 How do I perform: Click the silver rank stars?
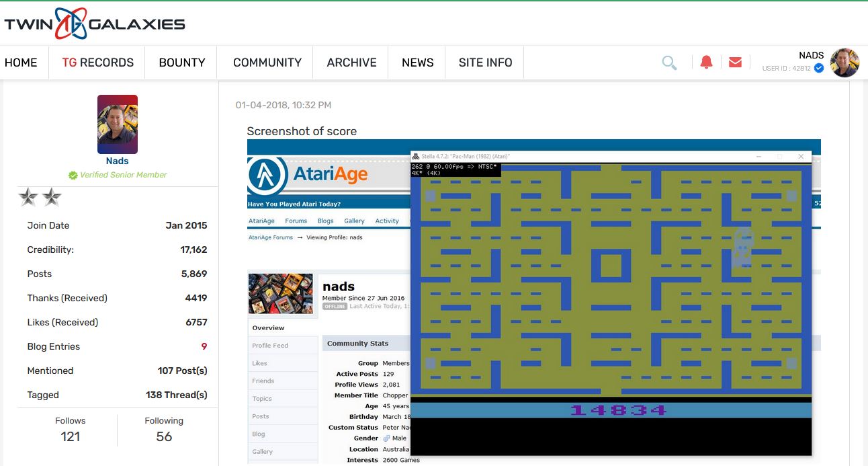tap(40, 197)
